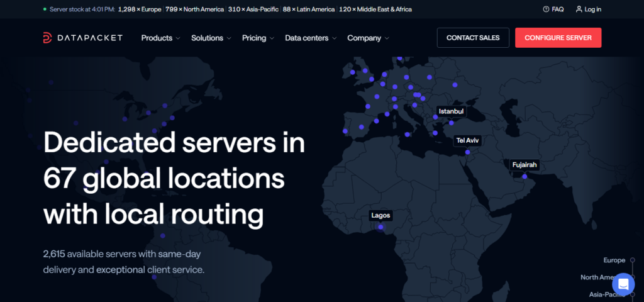
Task: Click the Contact Sales button
Action: tap(473, 38)
